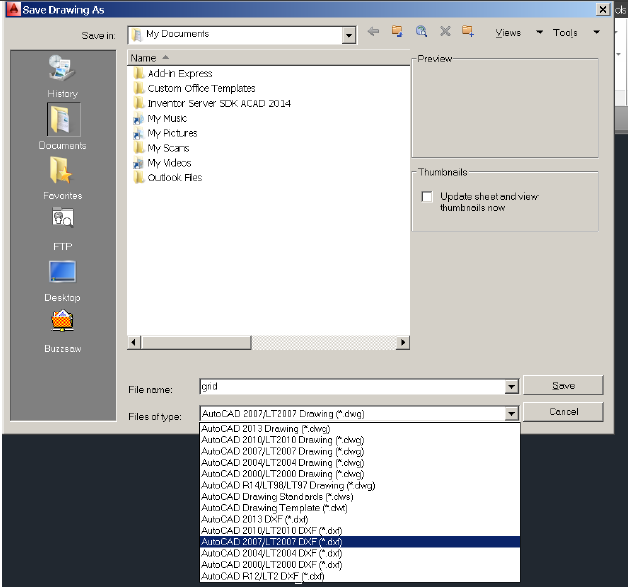The height and width of the screenshot is (587, 628).
Task: Choose AutoCAD 2004/LT2004 DXF option
Action: (x=360, y=553)
